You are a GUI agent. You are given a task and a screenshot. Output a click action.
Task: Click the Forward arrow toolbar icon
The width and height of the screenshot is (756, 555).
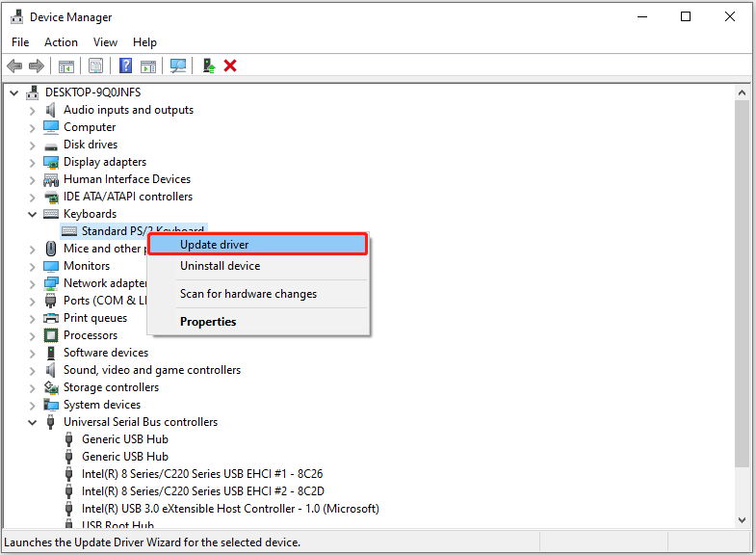[37, 66]
